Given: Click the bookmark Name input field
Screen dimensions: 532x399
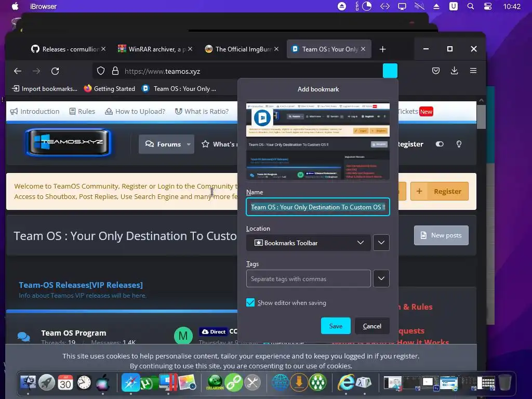Looking at the screenshot, I should click(x=318, y=207).
